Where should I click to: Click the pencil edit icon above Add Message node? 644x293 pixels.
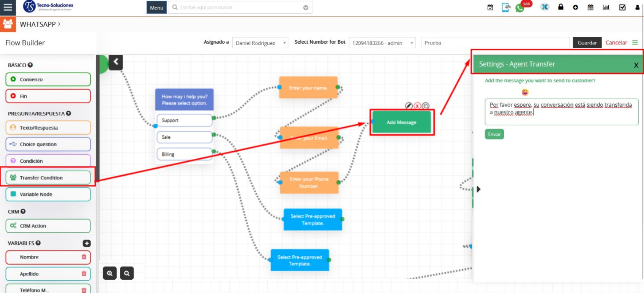tap(409, 106)
